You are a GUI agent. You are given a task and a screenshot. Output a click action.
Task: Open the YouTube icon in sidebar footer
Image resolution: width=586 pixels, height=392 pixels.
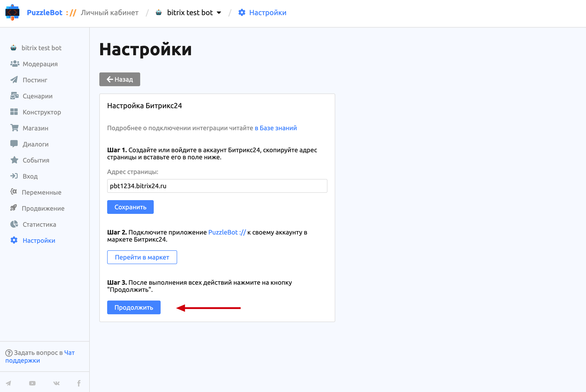pyautogui.click(x=32, y=383)
